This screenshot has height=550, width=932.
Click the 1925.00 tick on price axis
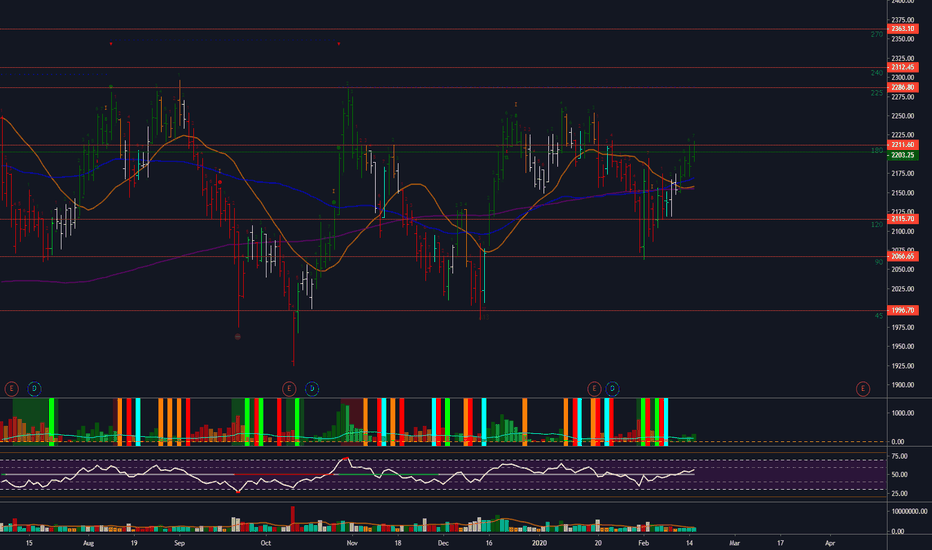[902, 366]
